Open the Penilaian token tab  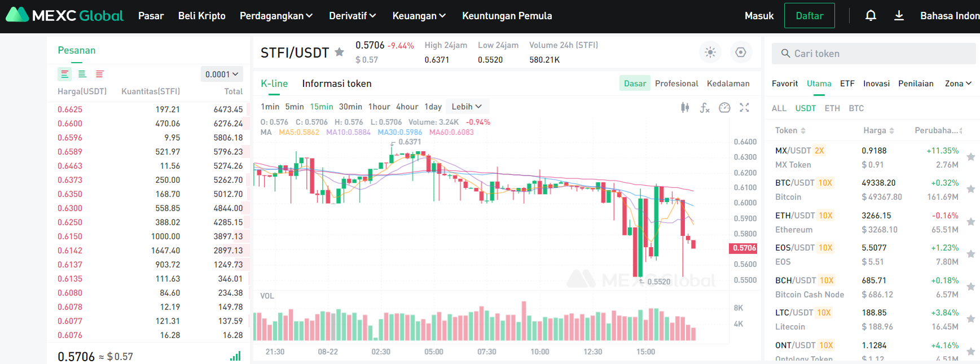pos(916,84)
